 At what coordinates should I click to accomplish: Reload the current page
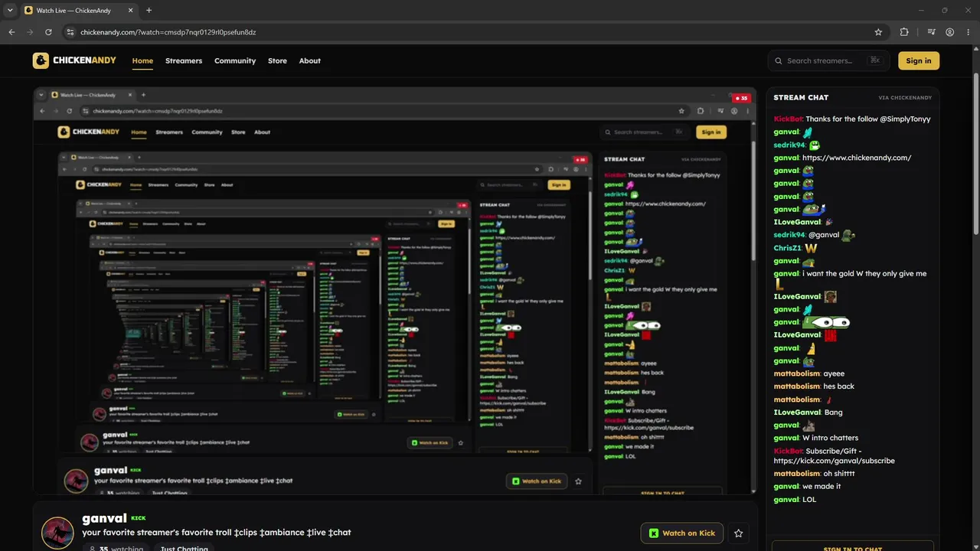(48, 32)
